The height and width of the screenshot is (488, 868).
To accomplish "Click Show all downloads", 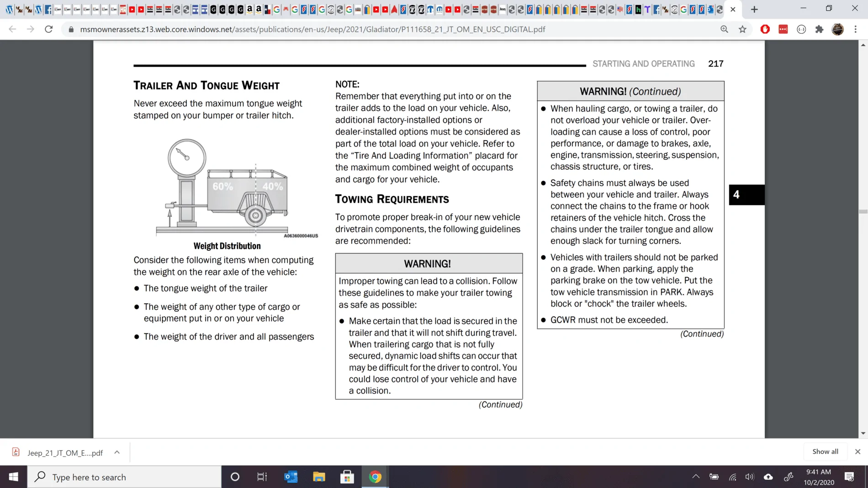I will pos(825,451).
